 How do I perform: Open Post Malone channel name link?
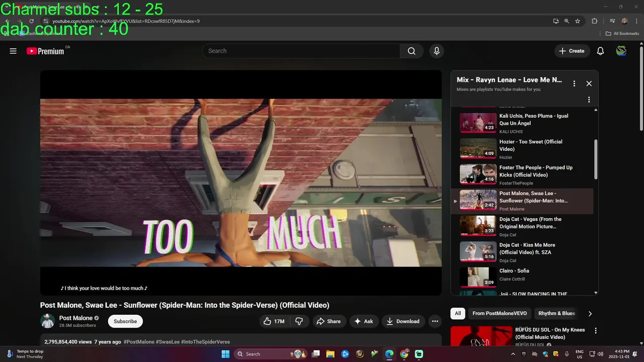coord(76,318)
